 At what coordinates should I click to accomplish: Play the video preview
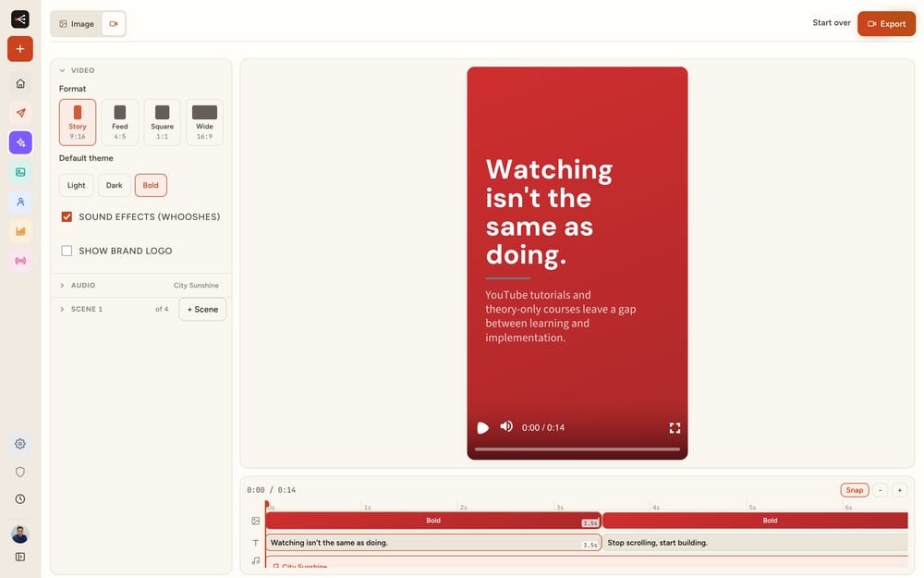tap(482, 427)
